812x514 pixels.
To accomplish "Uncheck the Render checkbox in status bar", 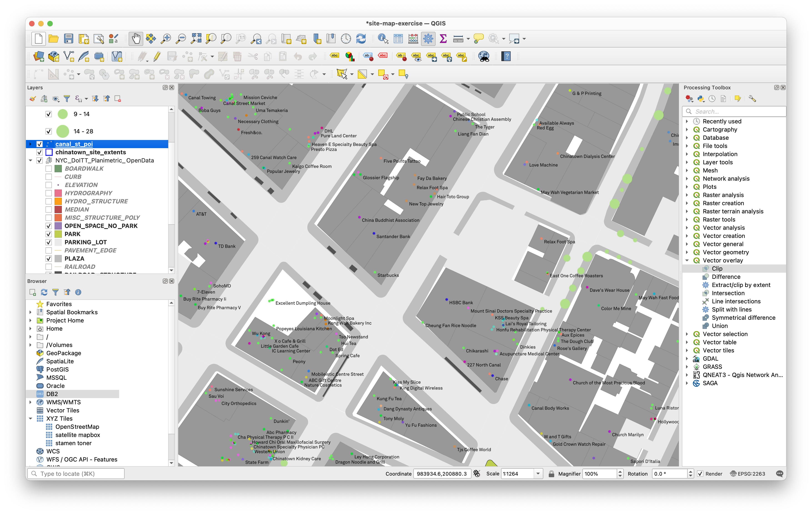I will tap(700, 474).
